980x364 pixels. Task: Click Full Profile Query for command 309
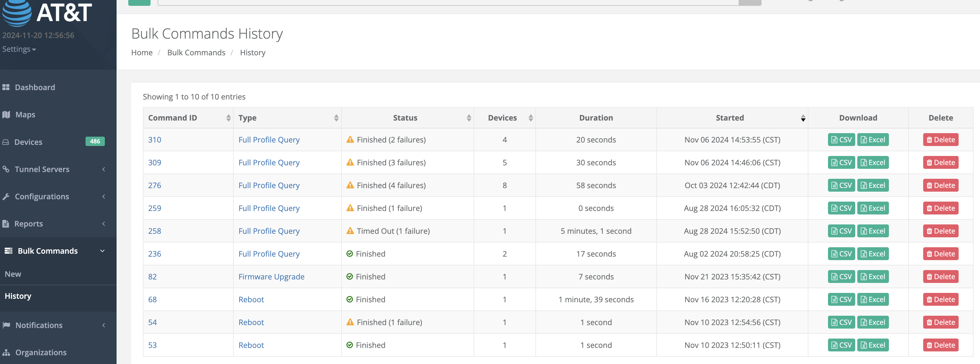(x=269, y=163)
